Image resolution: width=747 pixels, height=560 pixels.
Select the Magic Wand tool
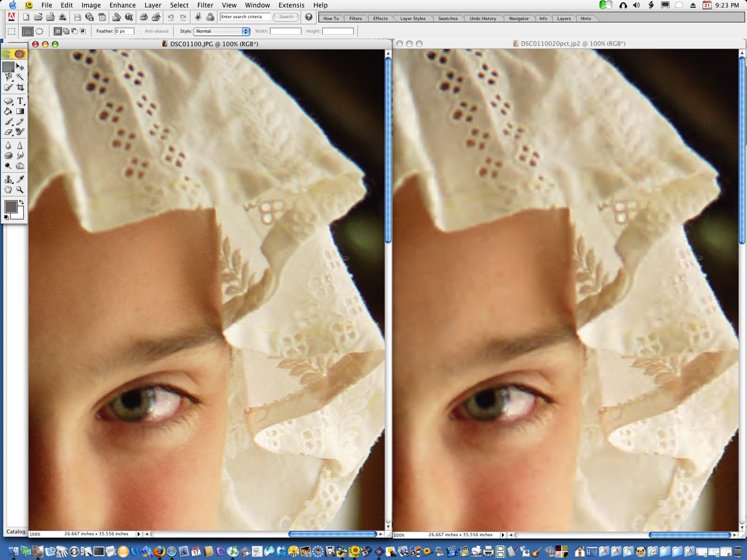point(20,77)
